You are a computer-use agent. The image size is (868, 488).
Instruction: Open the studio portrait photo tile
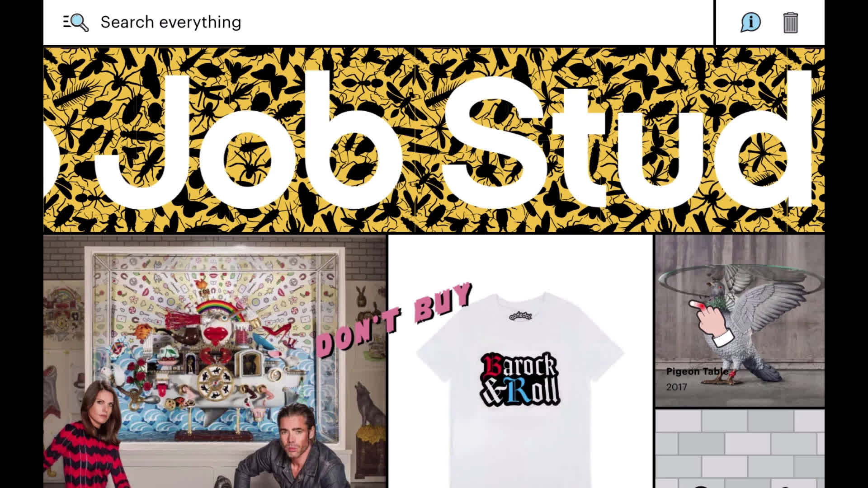click(x=215, y=361)
